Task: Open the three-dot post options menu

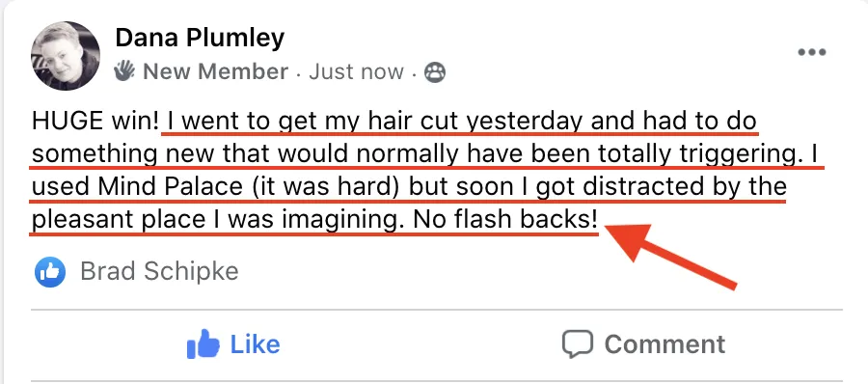Action: point(811,53)
